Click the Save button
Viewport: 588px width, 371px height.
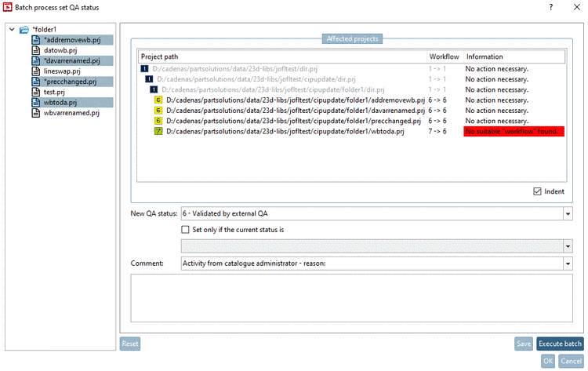524,344
